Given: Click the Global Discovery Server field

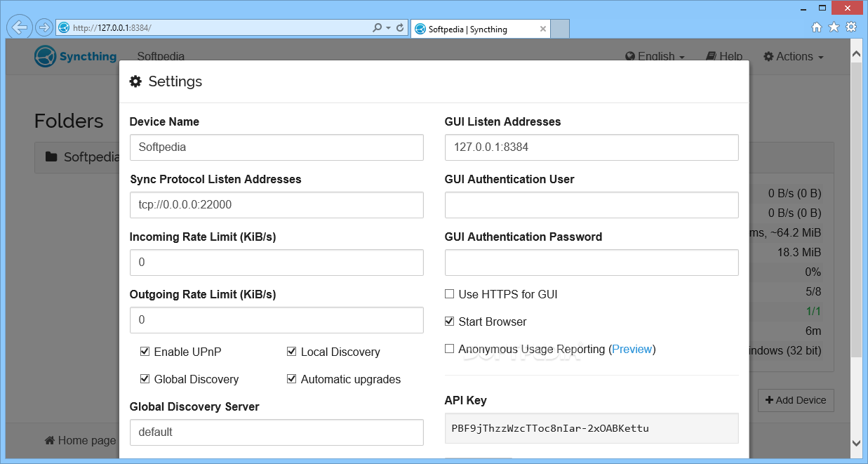Looking at the screenshot, I should tap(276, 432).
